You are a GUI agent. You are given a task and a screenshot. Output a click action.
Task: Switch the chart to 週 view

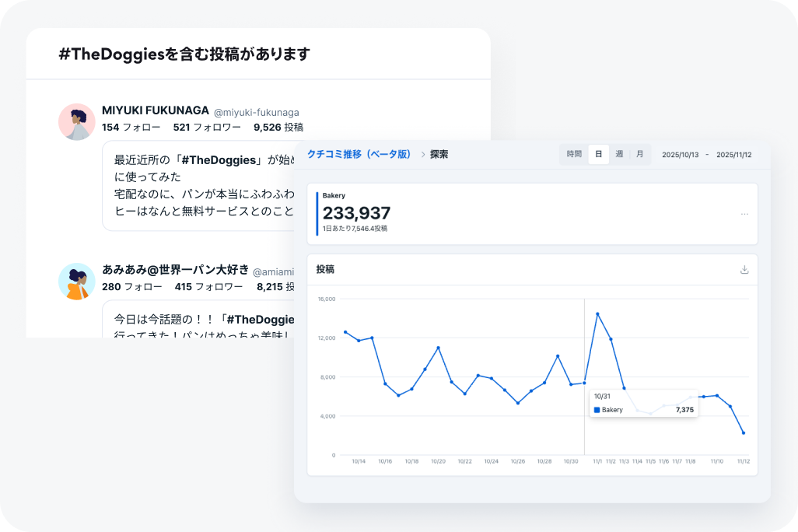[x=620, y=154]
